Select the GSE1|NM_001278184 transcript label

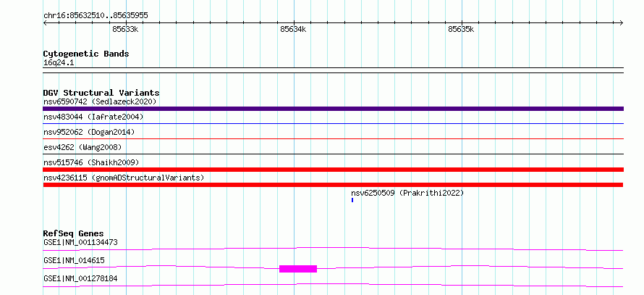point(80,278)
